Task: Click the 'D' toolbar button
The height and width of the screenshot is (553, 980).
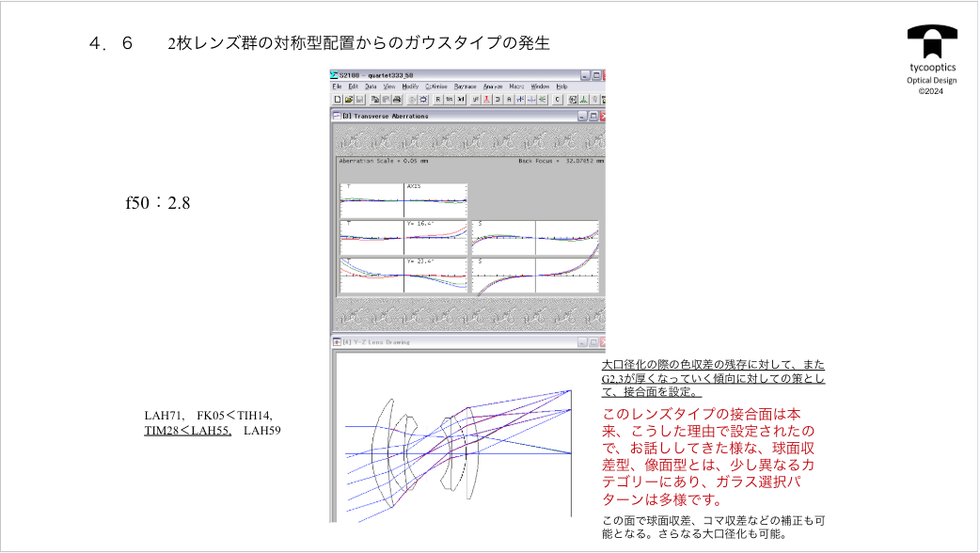Action: pos(498,99)
